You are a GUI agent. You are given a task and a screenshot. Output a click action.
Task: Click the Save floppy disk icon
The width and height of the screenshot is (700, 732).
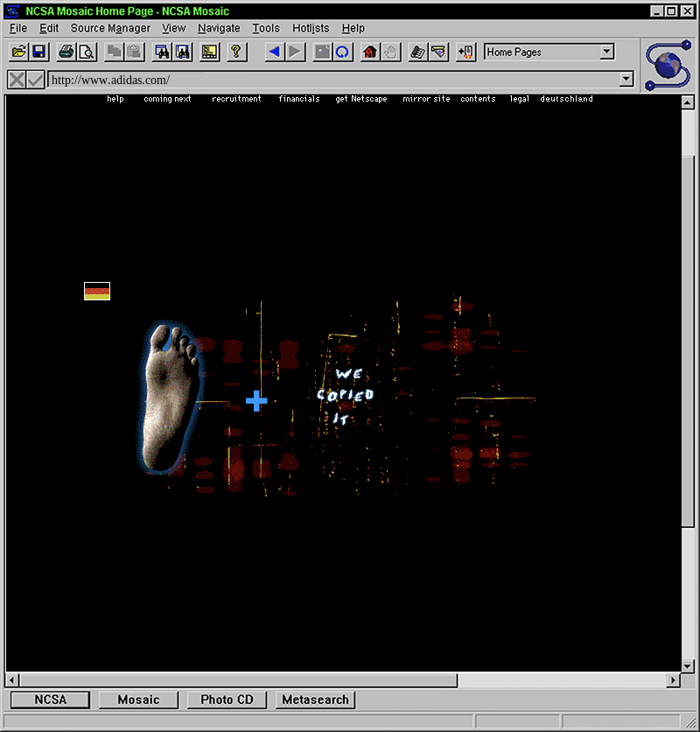38,53
